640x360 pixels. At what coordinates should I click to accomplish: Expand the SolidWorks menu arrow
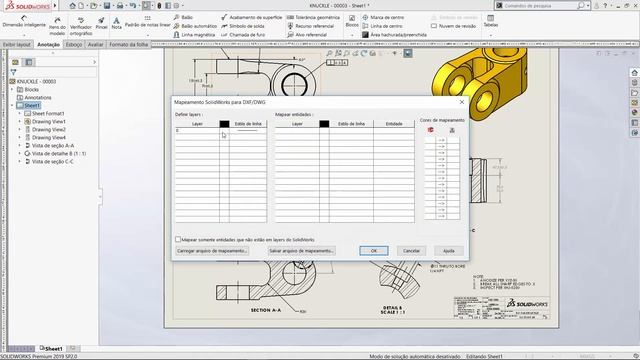[x=55, y=6]
